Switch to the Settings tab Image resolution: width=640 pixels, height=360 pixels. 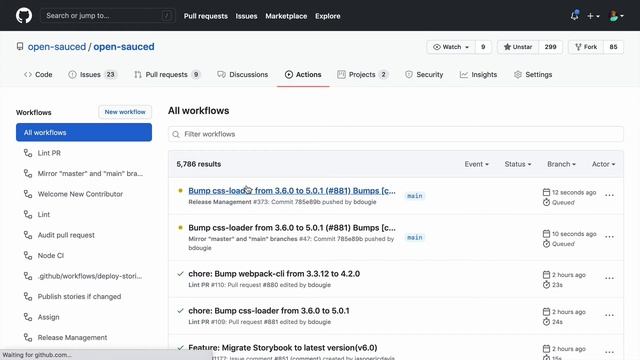[533, 75]
